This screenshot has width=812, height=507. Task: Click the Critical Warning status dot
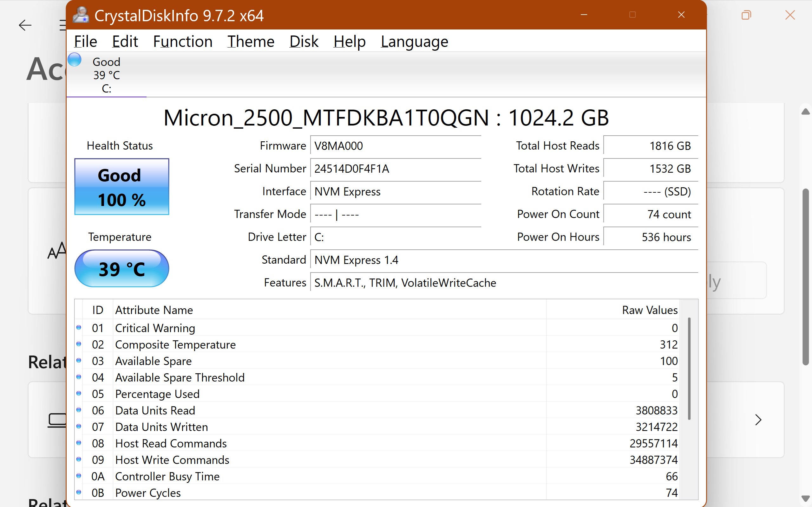(79, 328)
